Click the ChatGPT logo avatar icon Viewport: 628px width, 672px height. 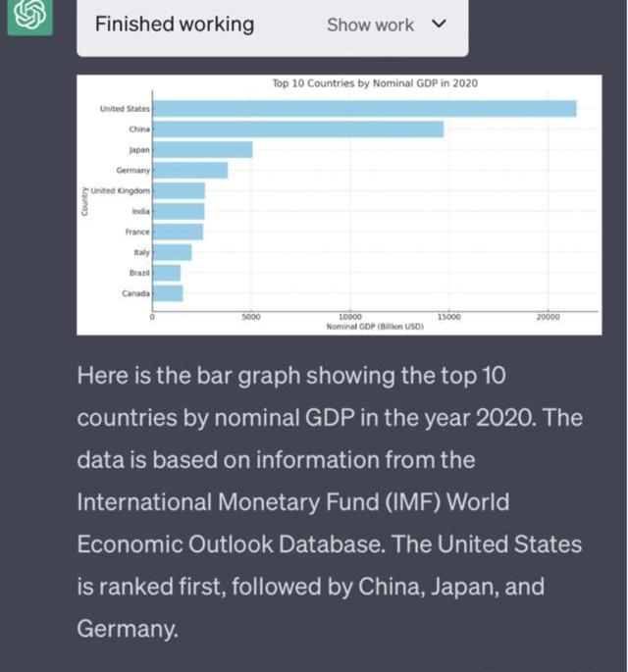click(30, 16)
